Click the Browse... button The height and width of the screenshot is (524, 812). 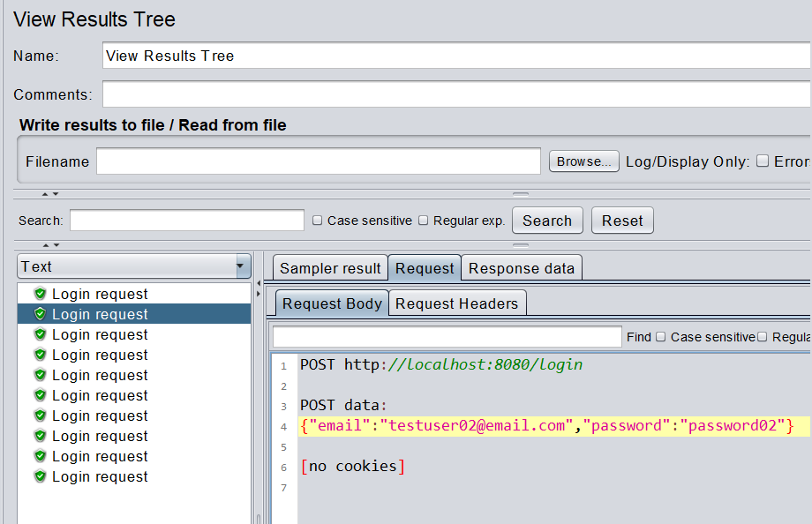[x=583, y=161]
